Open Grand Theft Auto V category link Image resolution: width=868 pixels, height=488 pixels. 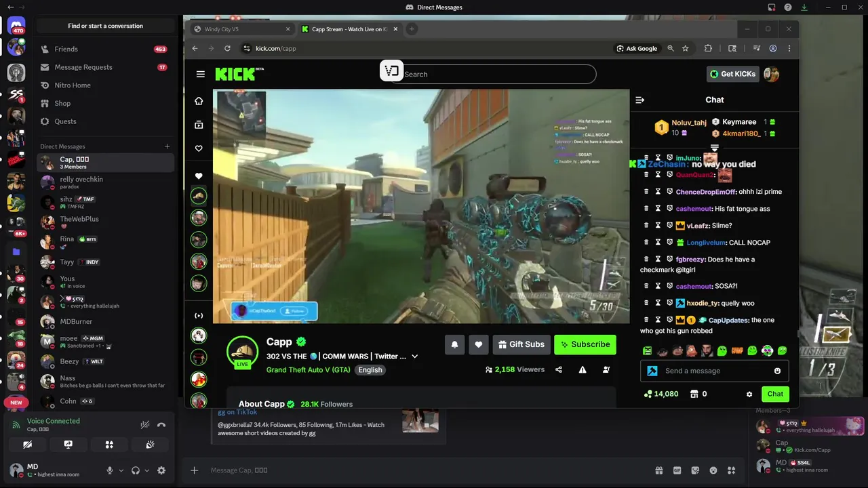point(309,370)
